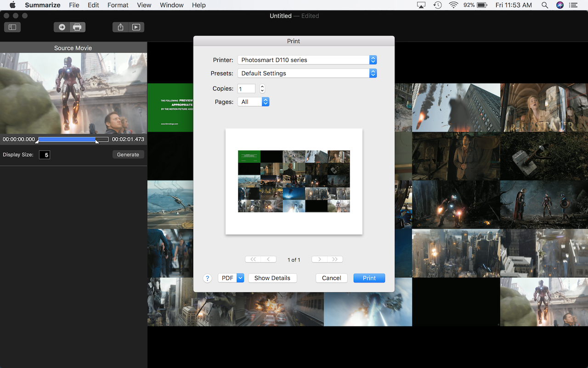This screenshot has width=588, height=368.
Task: Click the print preview page thumbnail
Action: [x=294, y=181]
